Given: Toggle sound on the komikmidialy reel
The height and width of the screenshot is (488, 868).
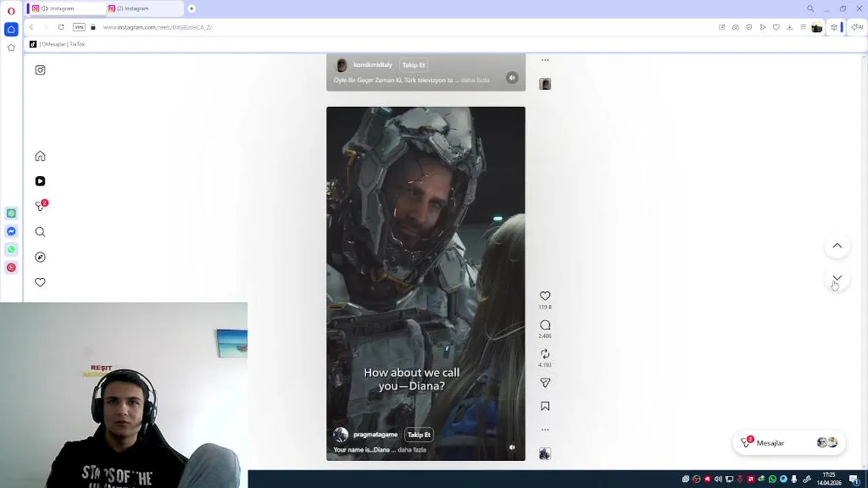Looking at the screenshot, I should click(512, 78).
